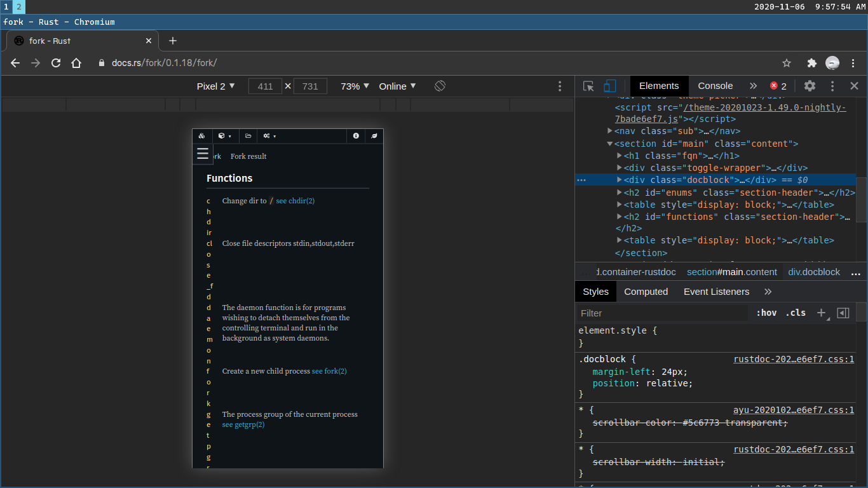Toggle the :hov element state panel
The width and height of the screenshot is (868, 488).
click(766, 313)
